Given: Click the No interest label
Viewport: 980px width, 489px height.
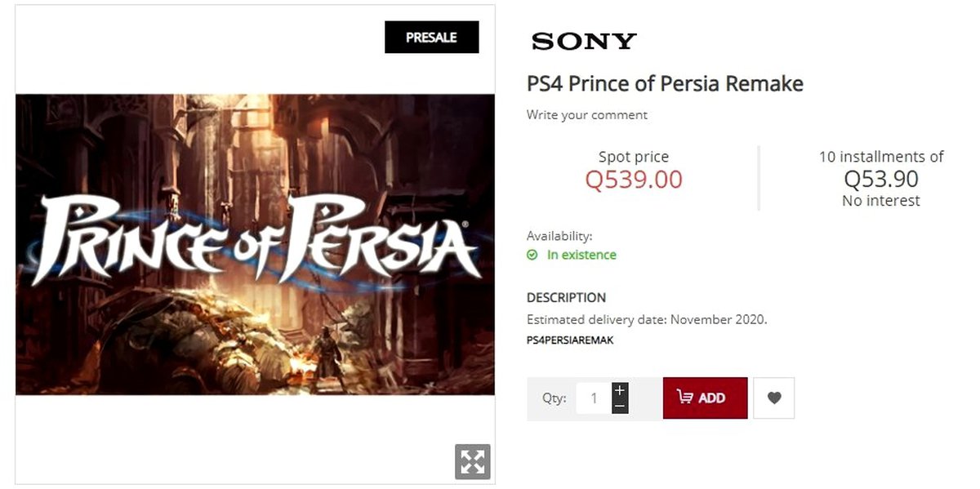Looking at the screenshot, I should pos(881,201).
